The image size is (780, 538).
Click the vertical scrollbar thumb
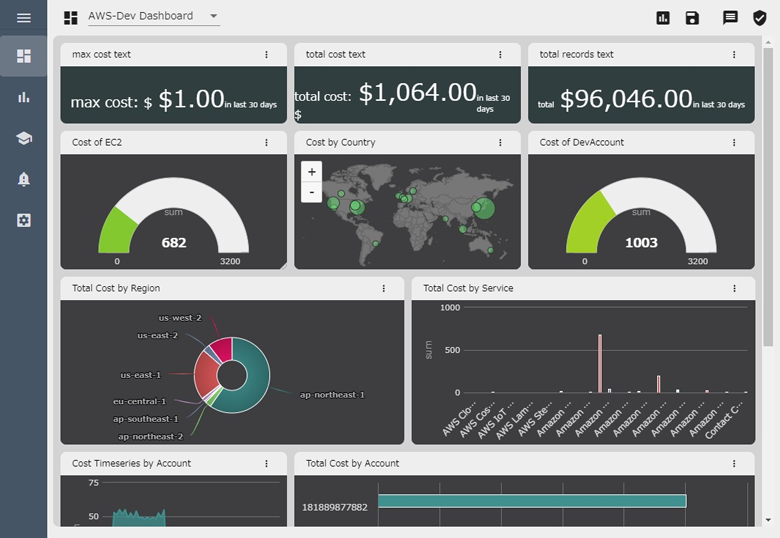tap(769, 196)
